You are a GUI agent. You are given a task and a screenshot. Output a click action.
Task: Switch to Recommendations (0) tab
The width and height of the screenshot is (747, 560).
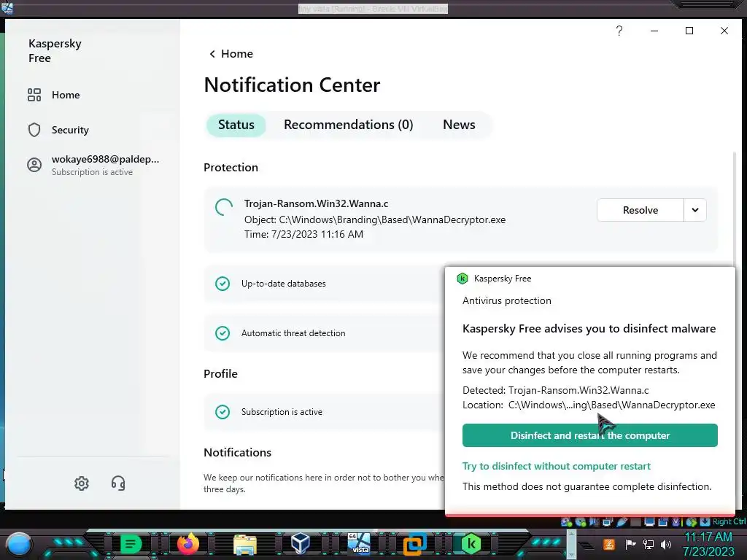tap(348, 125)
